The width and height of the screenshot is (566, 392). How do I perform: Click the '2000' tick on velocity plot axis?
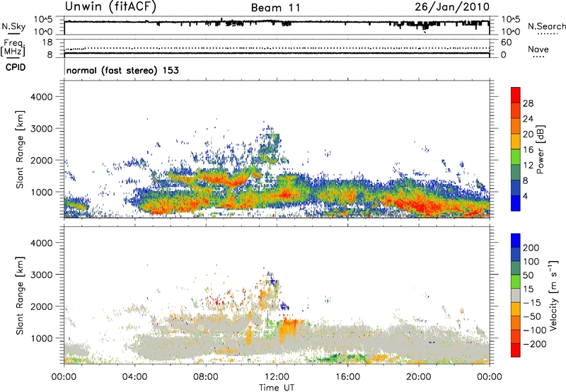41,306
